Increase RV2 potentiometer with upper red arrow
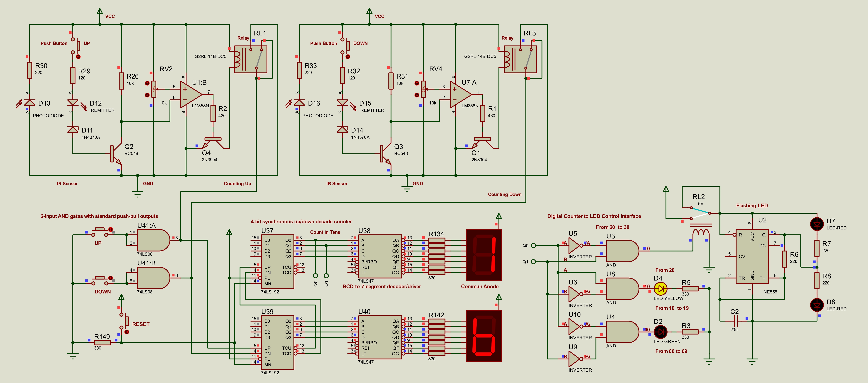 [147, 83]
